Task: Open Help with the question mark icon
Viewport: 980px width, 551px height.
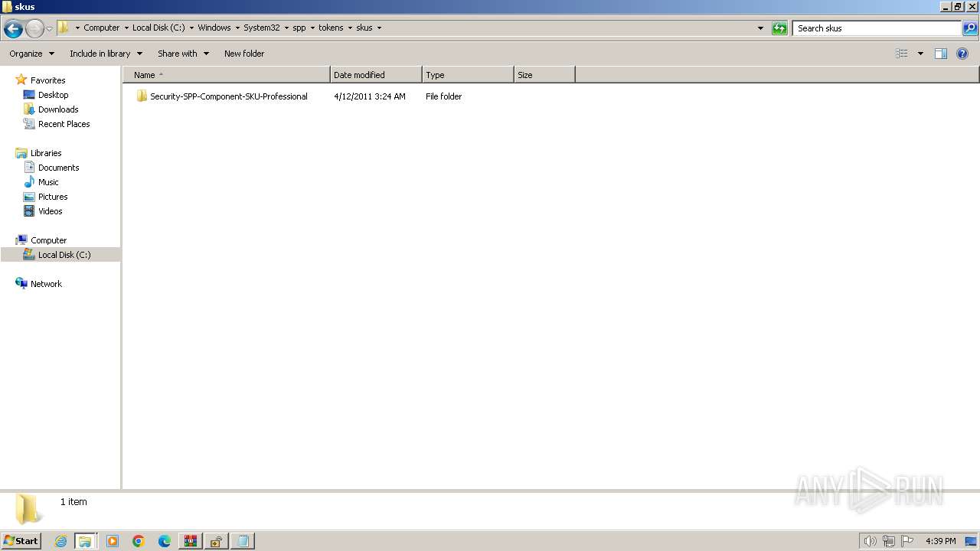Action: 962,54
